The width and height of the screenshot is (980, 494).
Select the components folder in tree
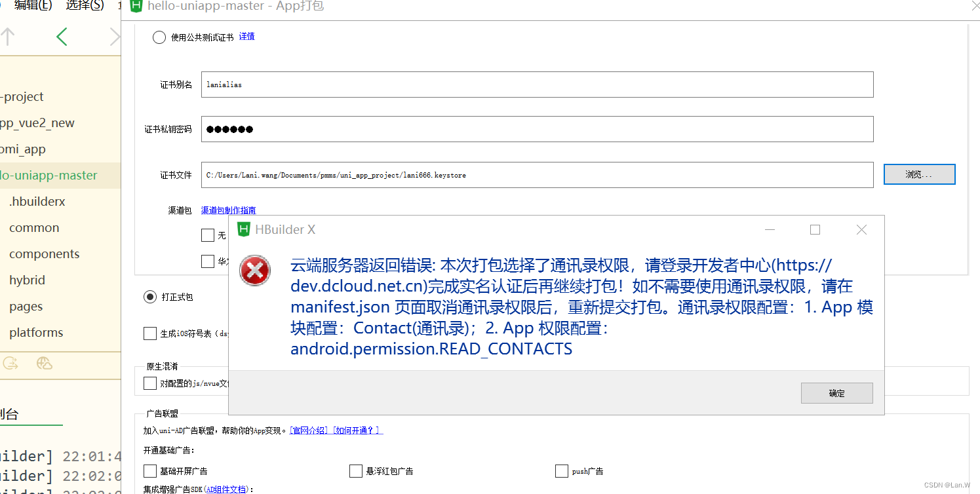point(44,254)
